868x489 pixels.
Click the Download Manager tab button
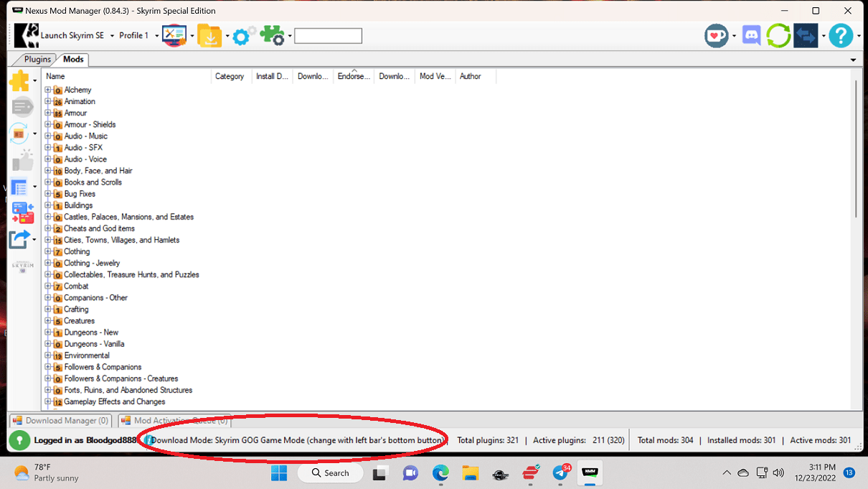pos(60,421)
